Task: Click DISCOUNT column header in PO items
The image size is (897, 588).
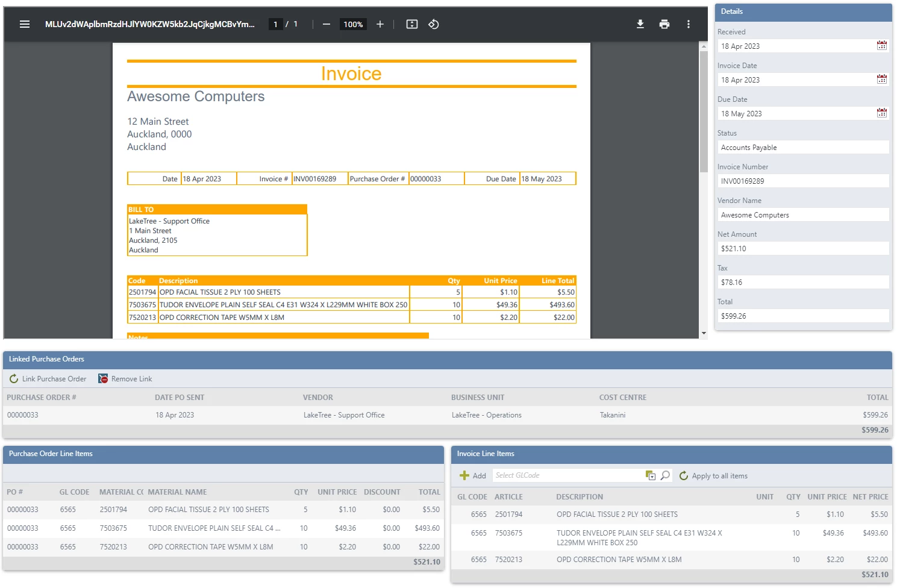Action: tap(382, 492)
